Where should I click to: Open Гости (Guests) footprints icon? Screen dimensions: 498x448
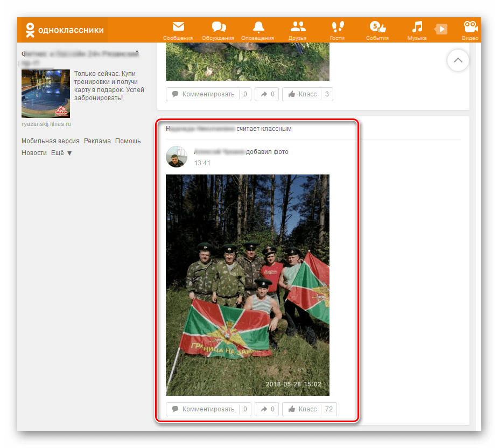click(x=337, y=27)
